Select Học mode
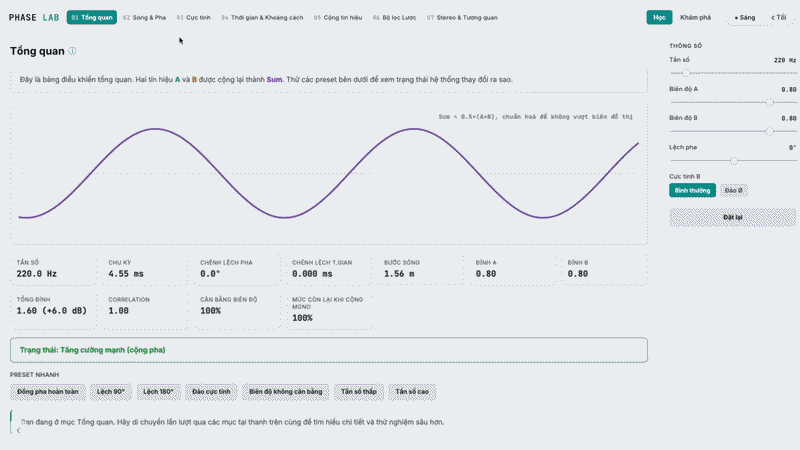This screenshot has height=450, width=800. pos(659,17)
